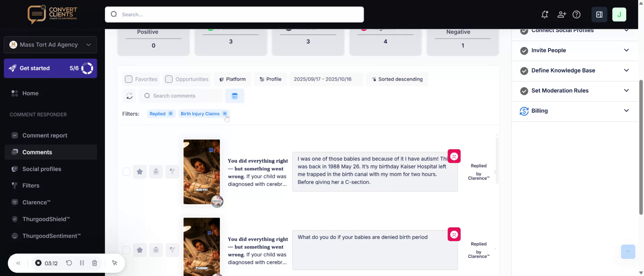Star the autism comment as favorite
The image size is (644, 276).
(x=140, y=172)
